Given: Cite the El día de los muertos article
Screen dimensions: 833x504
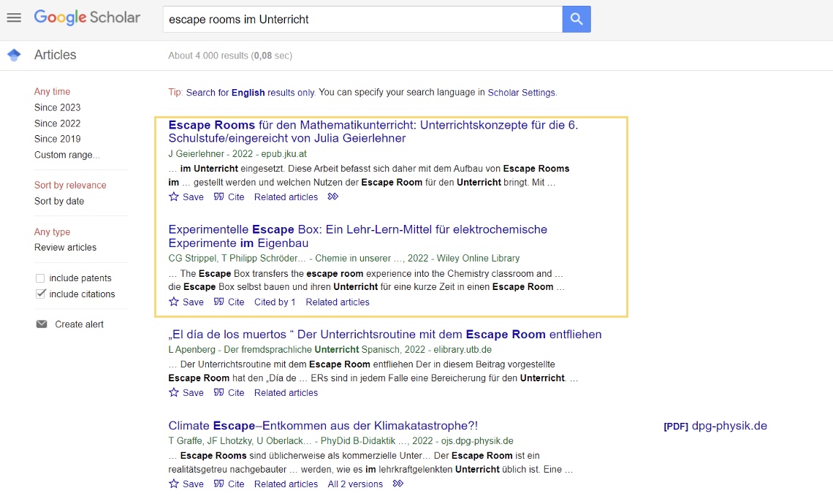Looking at the screenshot, I should [229, 393].
